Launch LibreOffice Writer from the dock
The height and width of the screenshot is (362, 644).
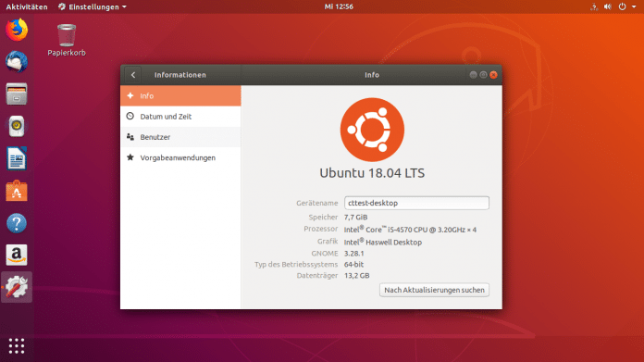[17, 158]
